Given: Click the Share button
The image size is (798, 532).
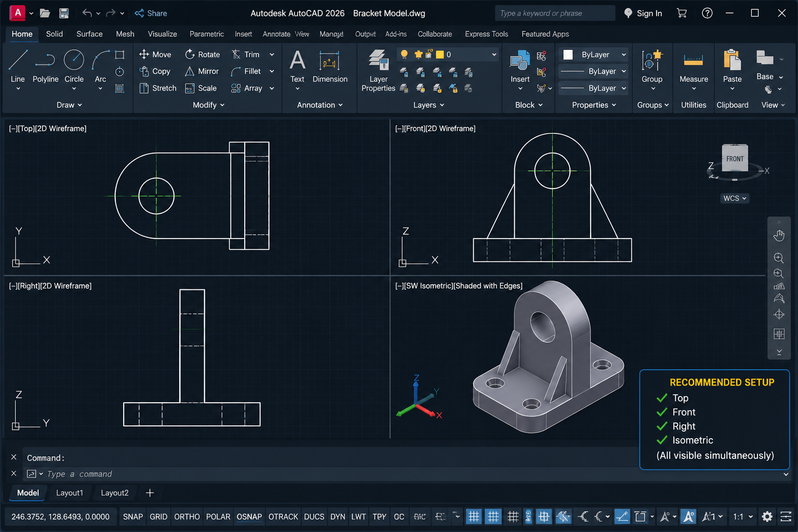Looking at the screenshot, I should pyautogui.click(x=151, y=13).
